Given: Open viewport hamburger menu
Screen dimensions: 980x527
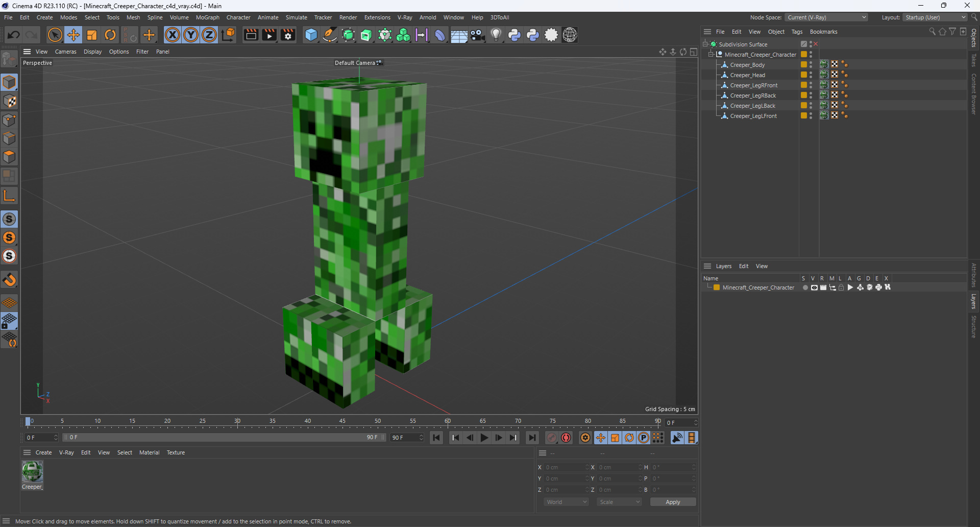Looking at the screenshot, I should click(x=27, y=52).
